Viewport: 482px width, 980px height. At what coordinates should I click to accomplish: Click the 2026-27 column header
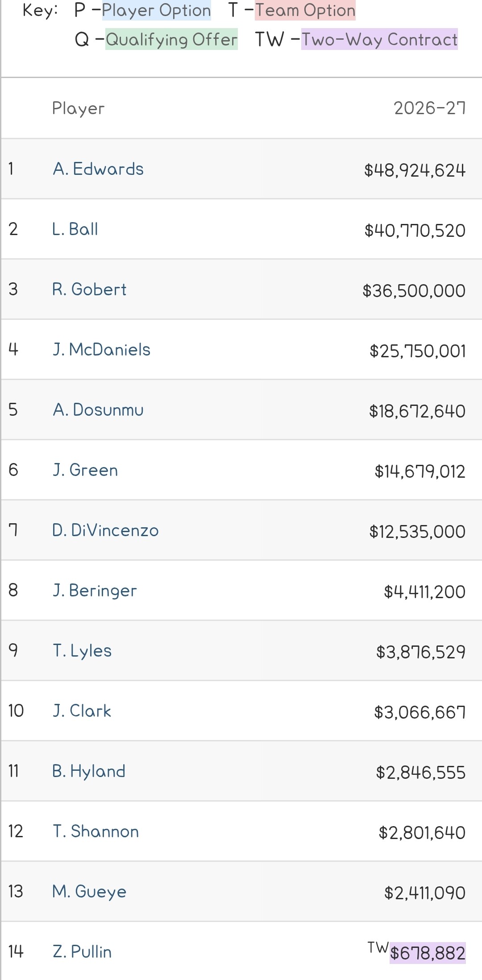pyautogui.click(x=430, y=108)
